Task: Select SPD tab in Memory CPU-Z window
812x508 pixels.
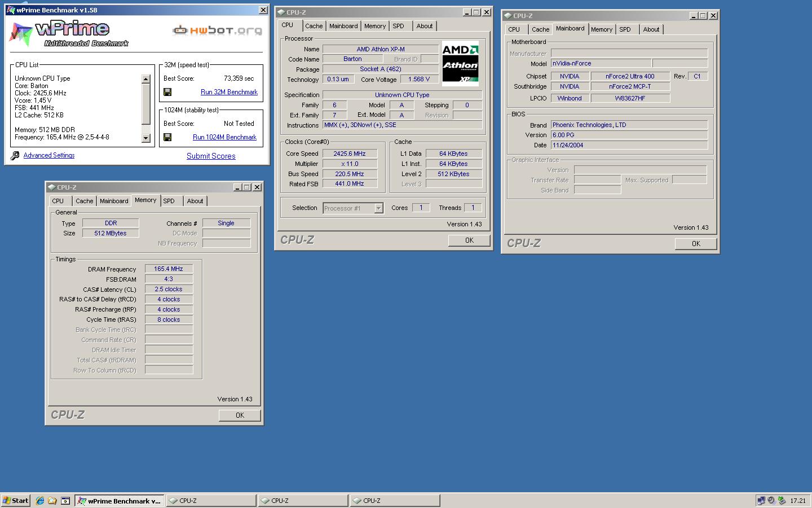Action: (x=169, y=201)
